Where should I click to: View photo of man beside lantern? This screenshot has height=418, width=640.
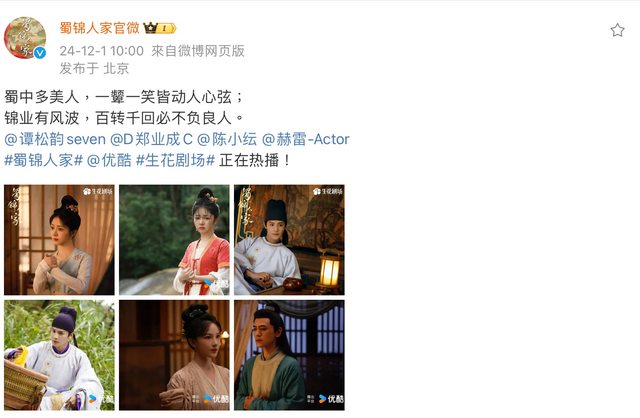(289, 240)
